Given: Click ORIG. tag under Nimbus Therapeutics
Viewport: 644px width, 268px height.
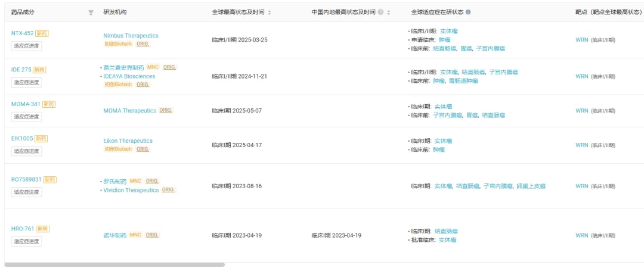Looking at the screenshot, I should (143, 44).
